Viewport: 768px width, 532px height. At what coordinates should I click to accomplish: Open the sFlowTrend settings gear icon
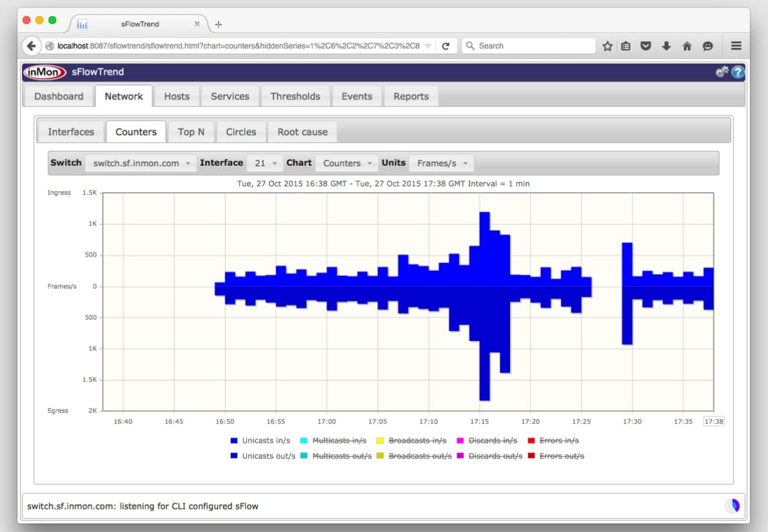click(x=722, y=72)
